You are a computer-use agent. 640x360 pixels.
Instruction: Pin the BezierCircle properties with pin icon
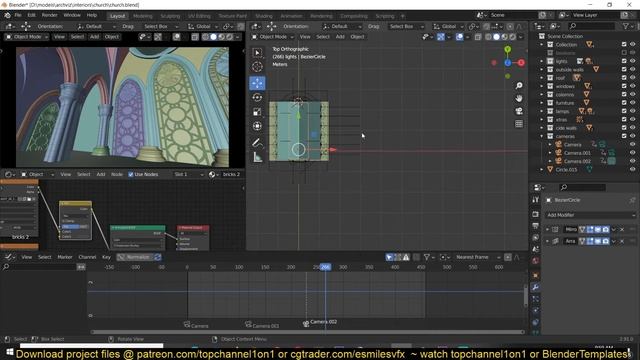[632, 200]
